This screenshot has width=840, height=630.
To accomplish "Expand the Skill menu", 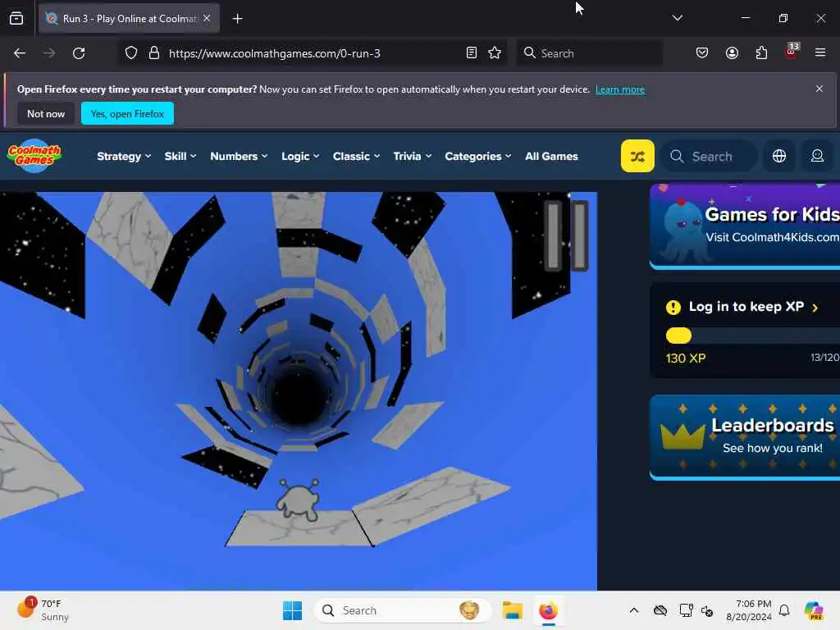I will (180, 156).
